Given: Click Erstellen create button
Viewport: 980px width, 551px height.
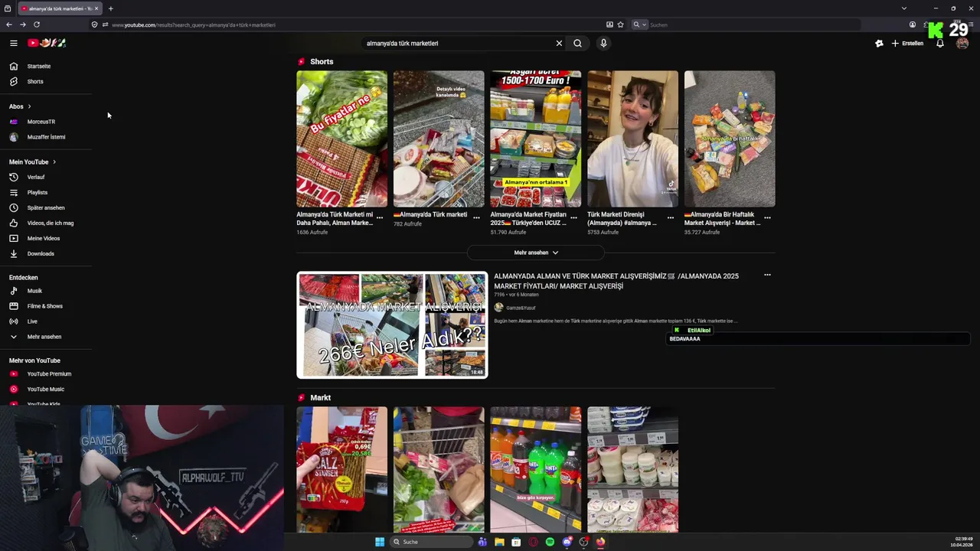Looking at the screenshot, I should pyautogui.click(x=907, y=44).
